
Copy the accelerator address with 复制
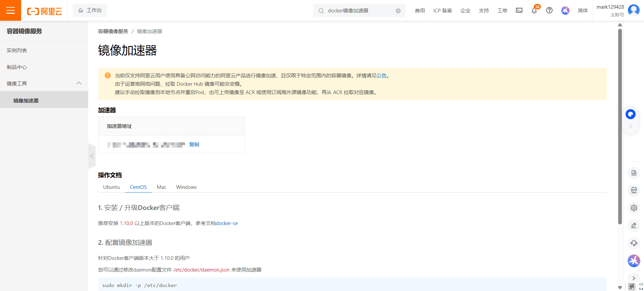point(194,144)
